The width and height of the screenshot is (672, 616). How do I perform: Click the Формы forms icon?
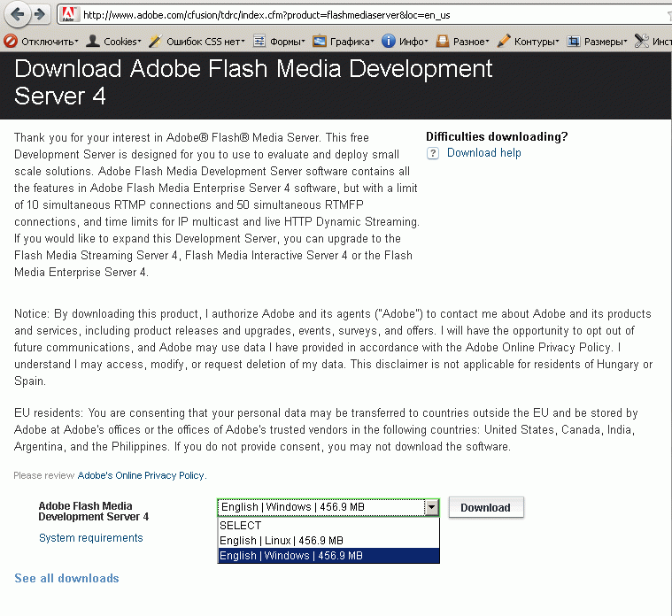pos(259,41)
